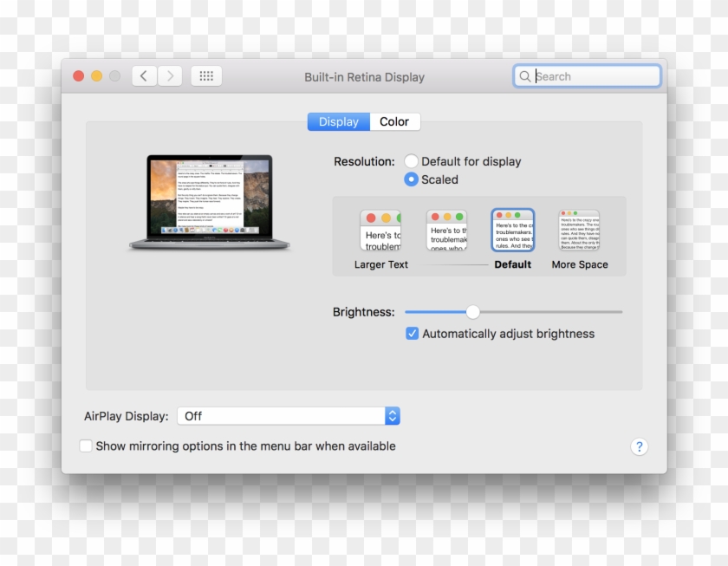This screenshot has width=728, height=566.
Task: Select the More Space resolution thumbnail
Action: (579, 230)
